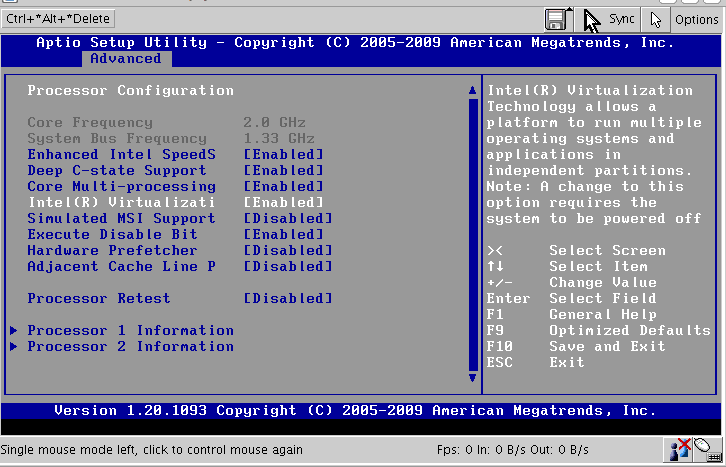This screenshot has width=726, height=467.
Task: Toggle the Hardware Prefetcher Disabled value
Action: coord(288,250)
